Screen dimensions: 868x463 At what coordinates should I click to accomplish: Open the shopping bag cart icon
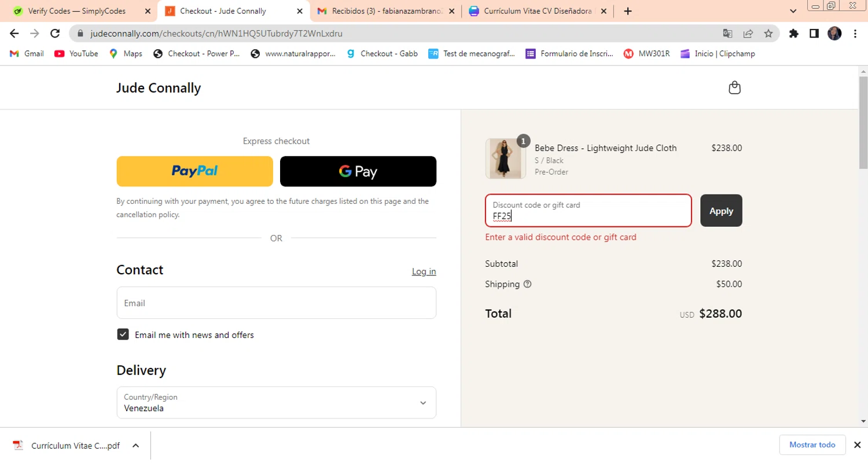pyautogui.click(x=734, y=88)
